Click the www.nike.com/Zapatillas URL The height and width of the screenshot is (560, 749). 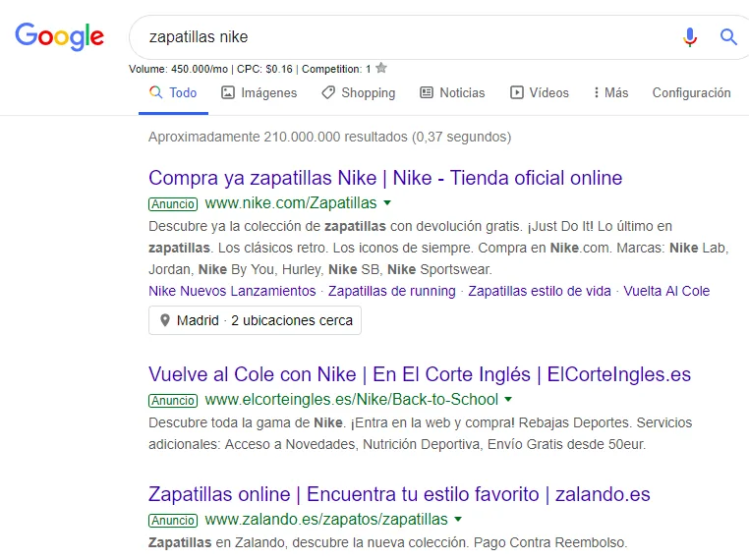pos(290,203)
